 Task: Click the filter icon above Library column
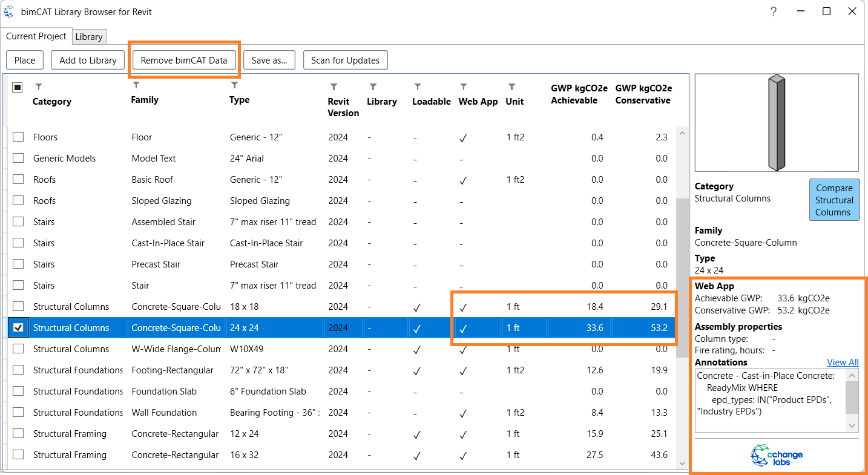coord(373,87)
